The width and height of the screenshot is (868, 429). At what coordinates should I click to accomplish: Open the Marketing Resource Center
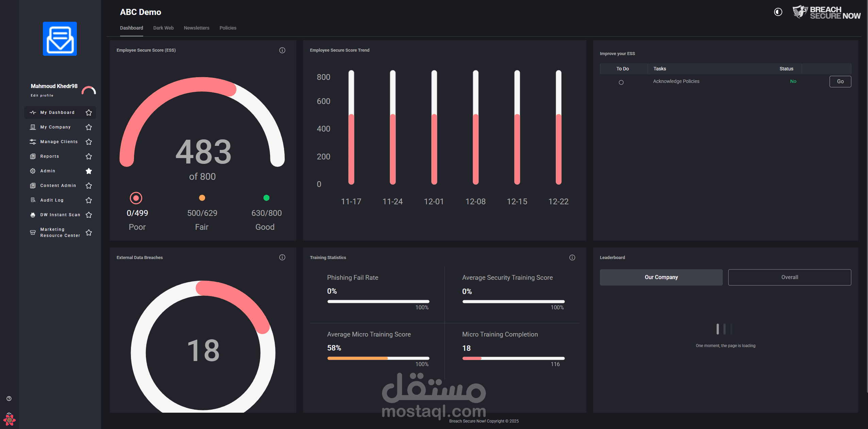pyautogui.click(x=60, y=232)
